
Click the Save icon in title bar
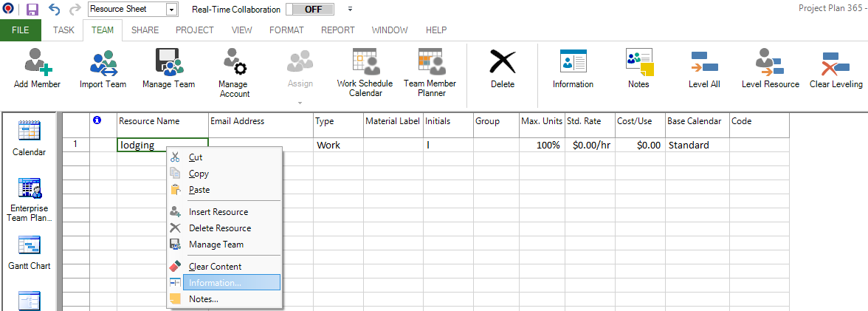[x=32, y=10]
